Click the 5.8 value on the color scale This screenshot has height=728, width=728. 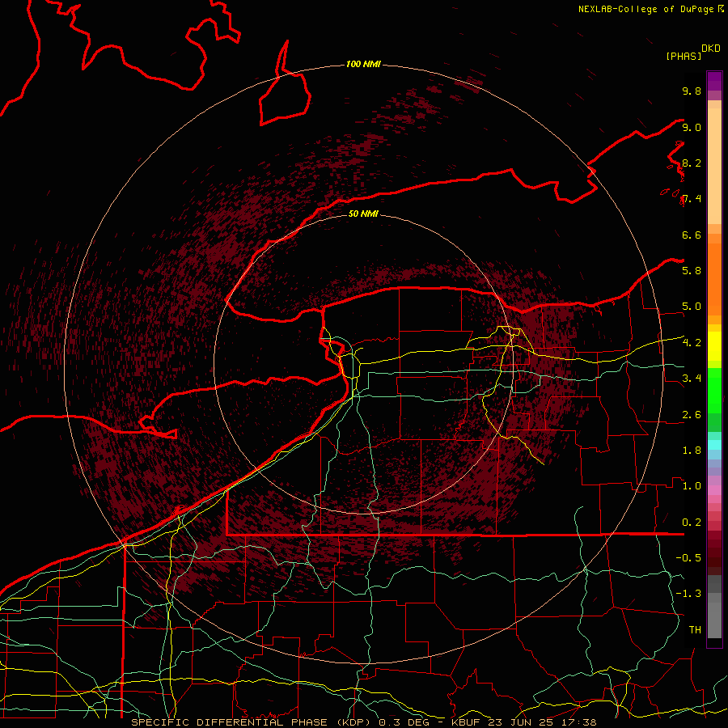pyautogui.click(x=692, y=270)
